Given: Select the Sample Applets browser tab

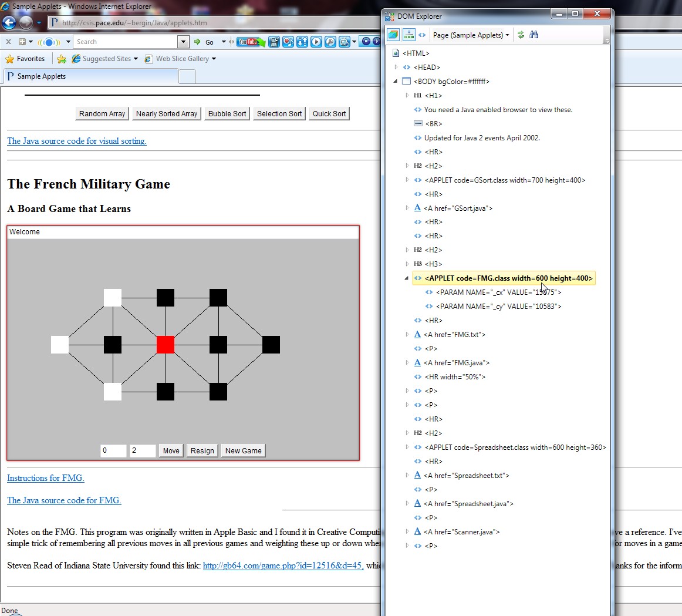Looking at the screenshot, I should pos(90,76).
